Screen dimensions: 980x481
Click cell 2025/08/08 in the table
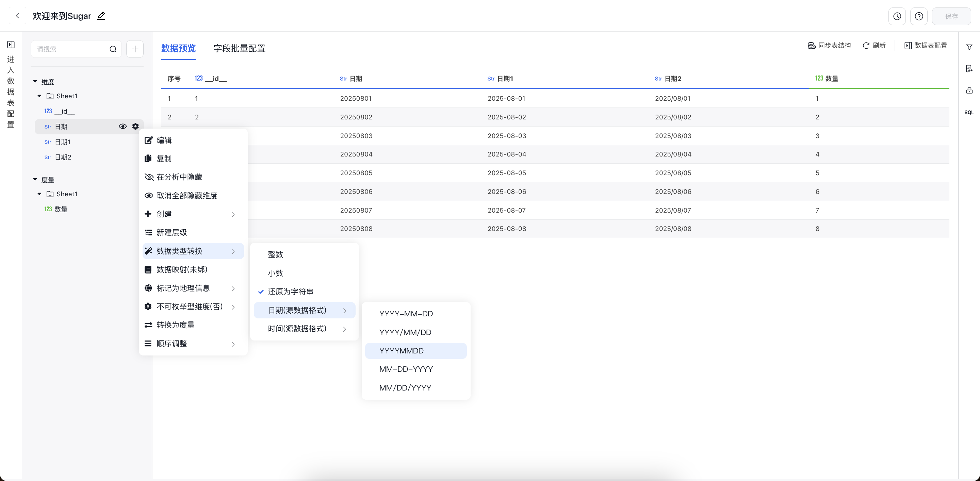point(673,229)
